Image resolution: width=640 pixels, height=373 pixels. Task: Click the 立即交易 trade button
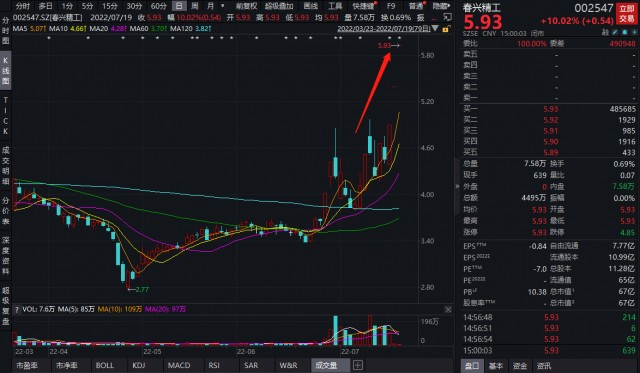tap(626, 14)
